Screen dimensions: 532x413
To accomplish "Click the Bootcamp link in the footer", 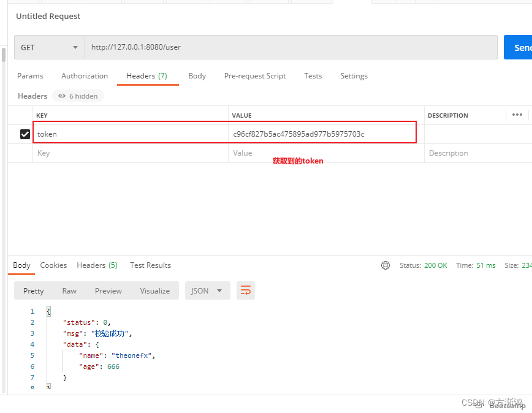I will pos(507,406).
